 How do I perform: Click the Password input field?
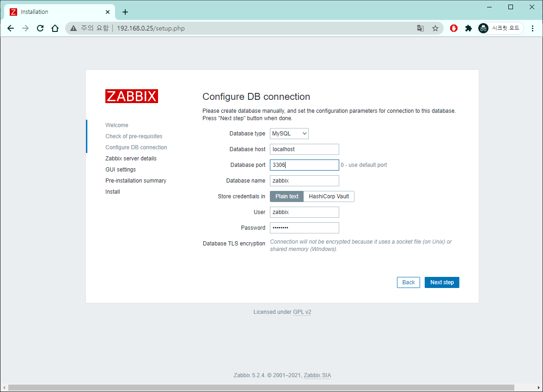coord(305,228)
